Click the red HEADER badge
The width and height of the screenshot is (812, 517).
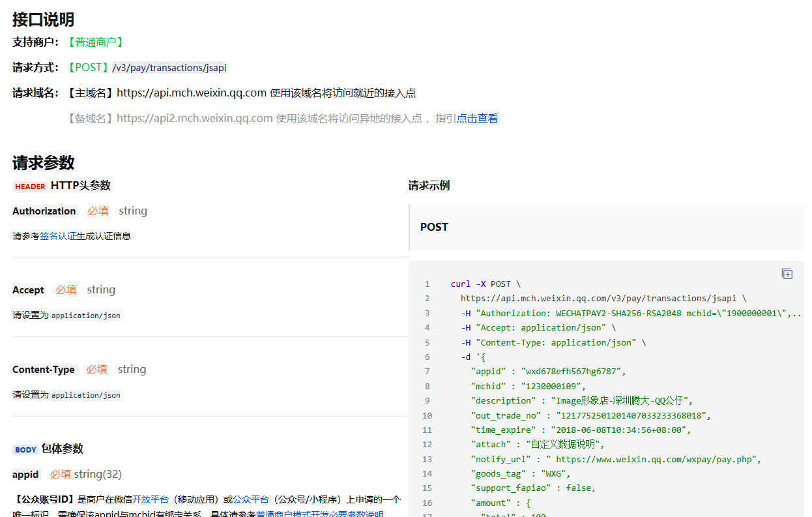(30, 186)
